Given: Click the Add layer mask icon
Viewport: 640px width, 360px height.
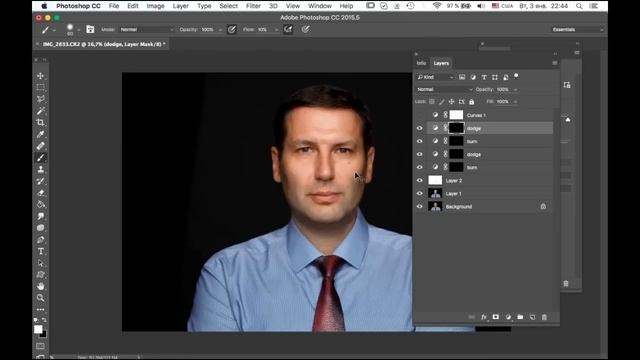Looking at the screenshot, I should pyautogui.click(x=496, y=317).
